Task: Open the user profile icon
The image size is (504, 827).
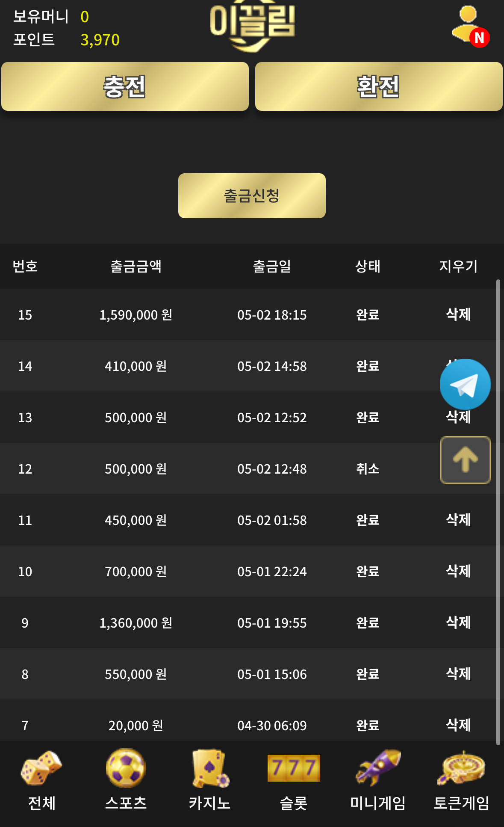Action: coord(469,26)
